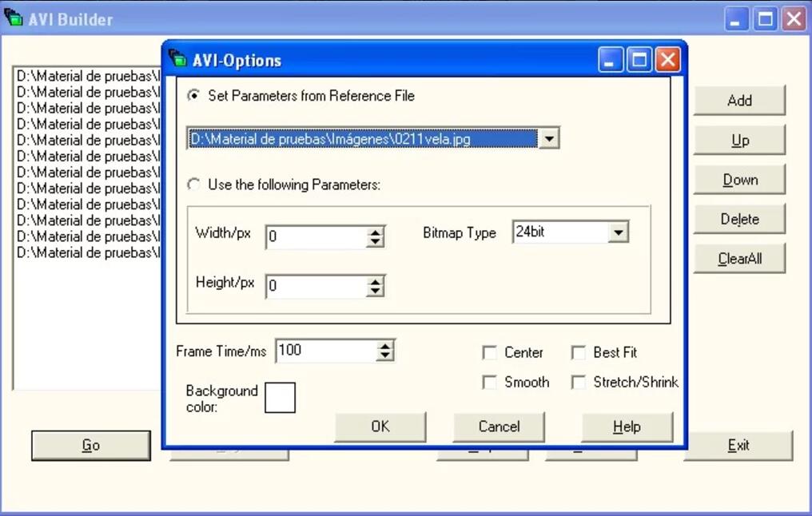Click the AVI Builder window icon
This screenshot has width=812, height=516.
tap(13, 18)
